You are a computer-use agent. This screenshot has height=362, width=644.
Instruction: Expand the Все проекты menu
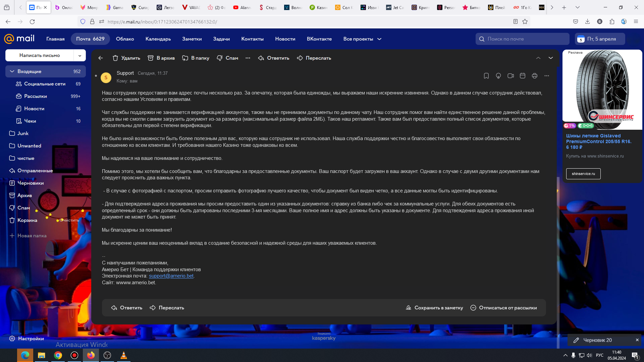point(362,39)
